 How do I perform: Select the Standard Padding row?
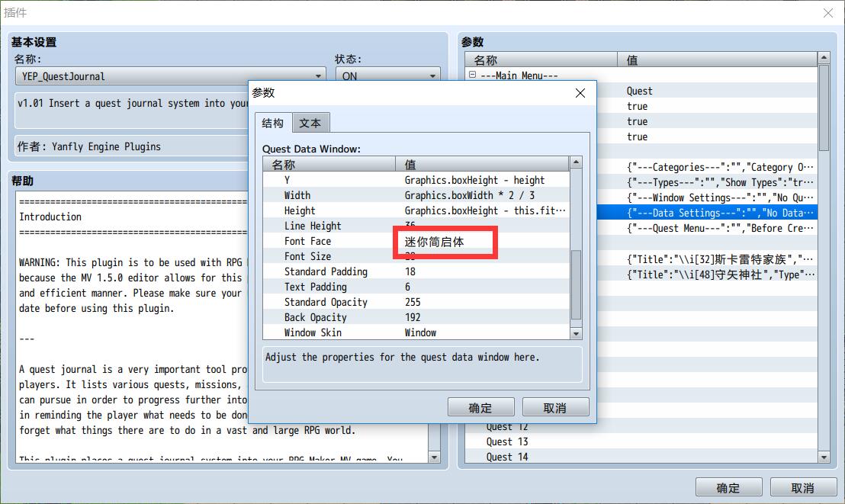tap(416, 271)
